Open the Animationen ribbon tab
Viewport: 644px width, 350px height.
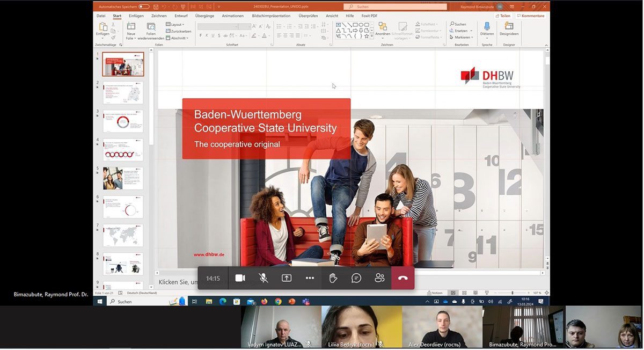(x=232, y=16)
